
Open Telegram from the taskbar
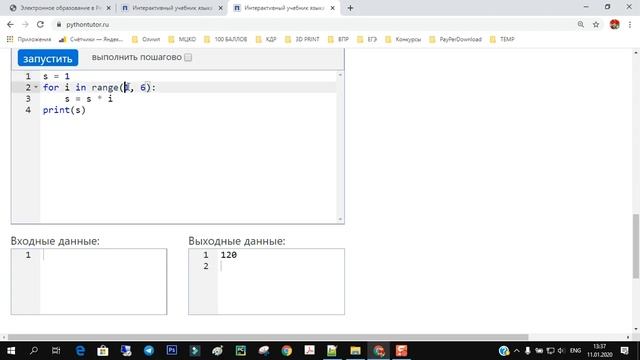[149, 351]
